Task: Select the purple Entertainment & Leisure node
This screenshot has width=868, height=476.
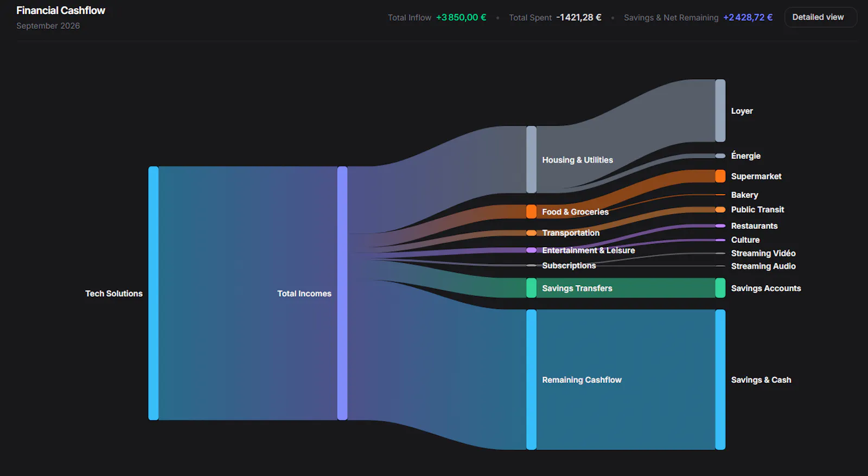Action: coord(531,250)
